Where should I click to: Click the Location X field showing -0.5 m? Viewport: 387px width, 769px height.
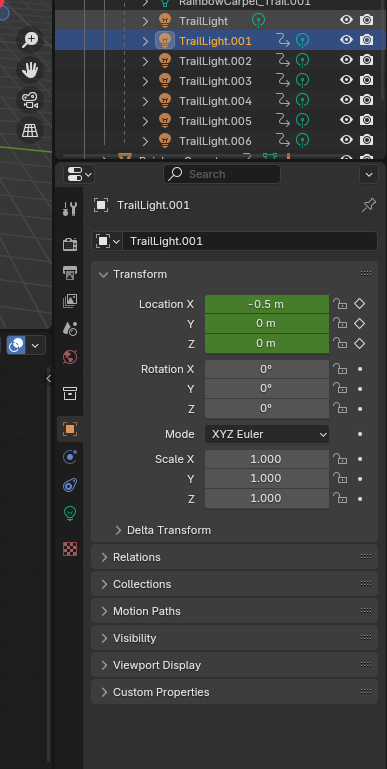click(267, 304)
